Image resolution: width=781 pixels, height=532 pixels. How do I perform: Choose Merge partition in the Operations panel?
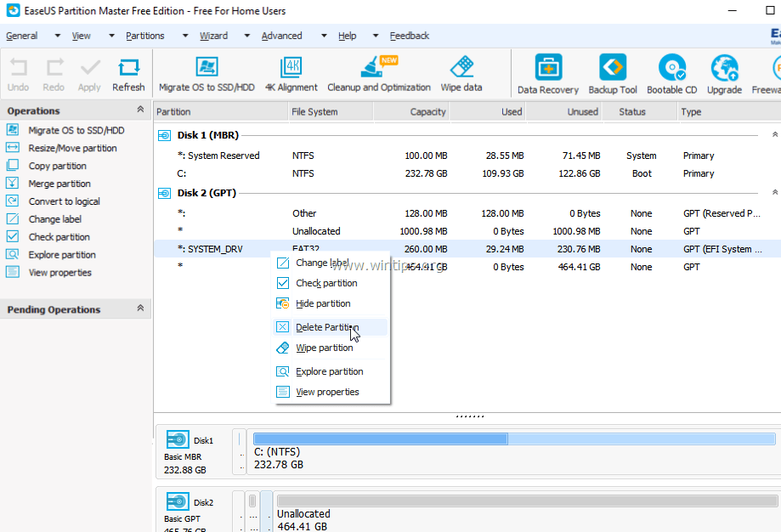pyautogui.click(x=59, y=184)
